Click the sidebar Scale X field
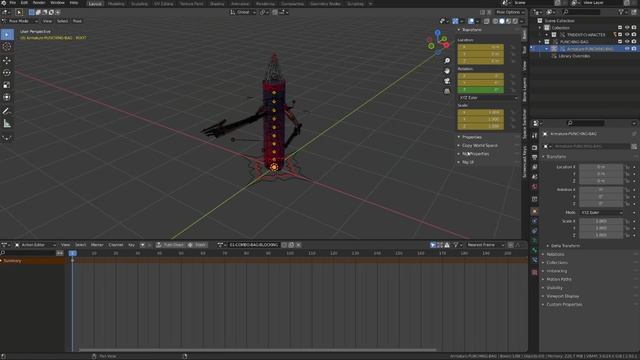Screen dimensions: 640x360 [x=481, y=113]
